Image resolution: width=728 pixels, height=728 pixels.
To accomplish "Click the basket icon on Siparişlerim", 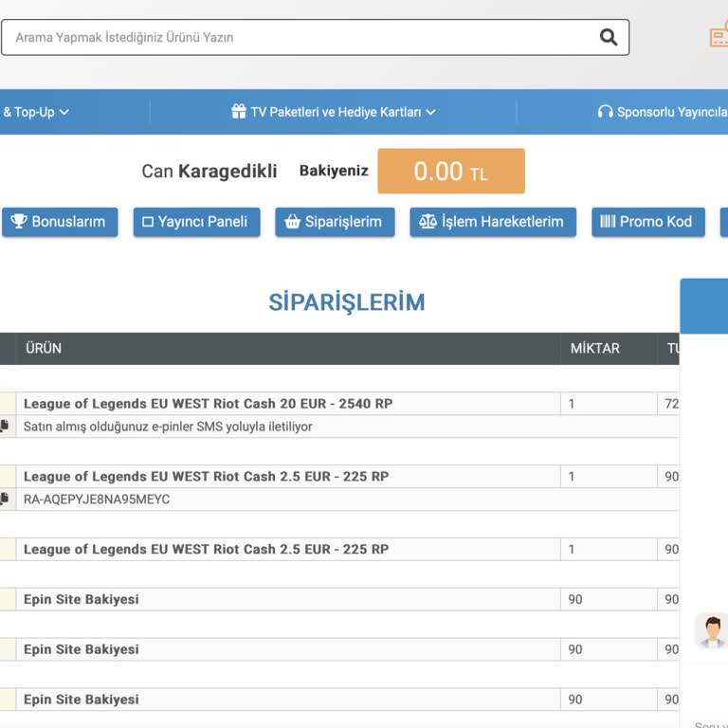I will [293, 222].
